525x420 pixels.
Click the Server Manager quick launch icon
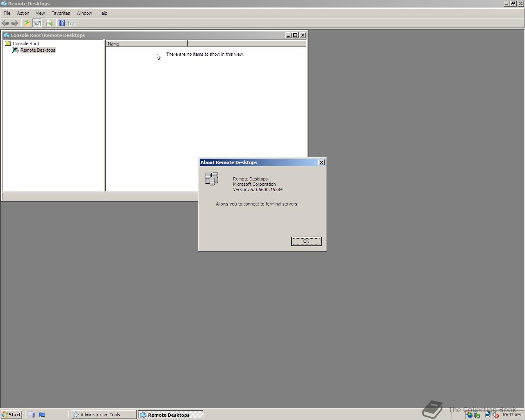32,415
